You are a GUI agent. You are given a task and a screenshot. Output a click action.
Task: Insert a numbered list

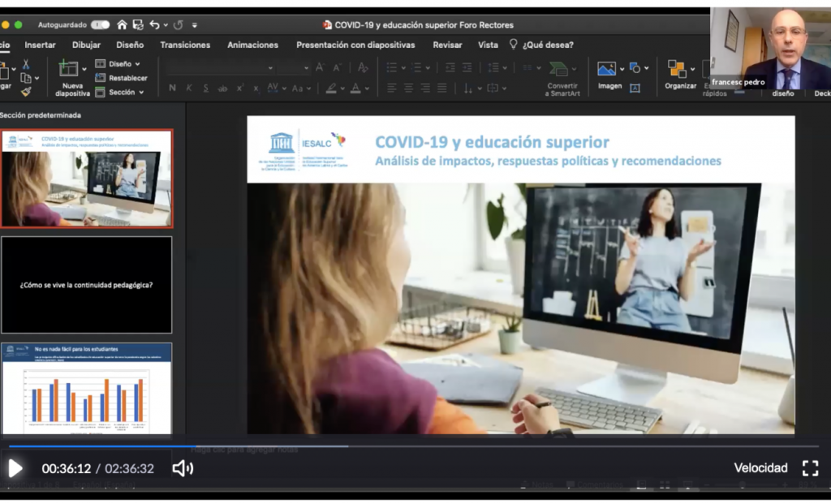[x=416, y=68]
